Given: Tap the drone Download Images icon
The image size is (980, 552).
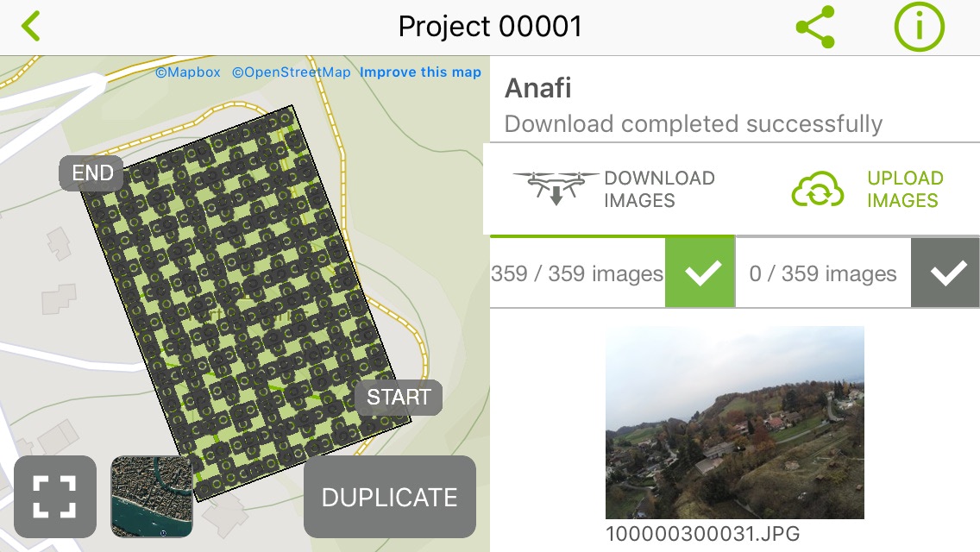Looking at the screenshot, I should pyautogui.click(x=555, y=188).
